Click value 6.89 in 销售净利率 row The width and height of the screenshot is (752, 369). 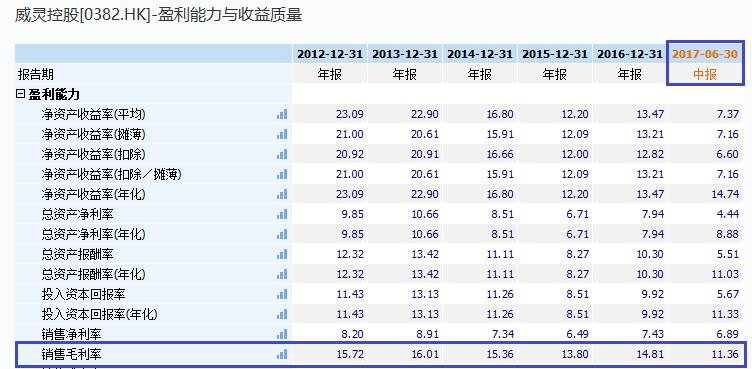[x=727, y=333]
